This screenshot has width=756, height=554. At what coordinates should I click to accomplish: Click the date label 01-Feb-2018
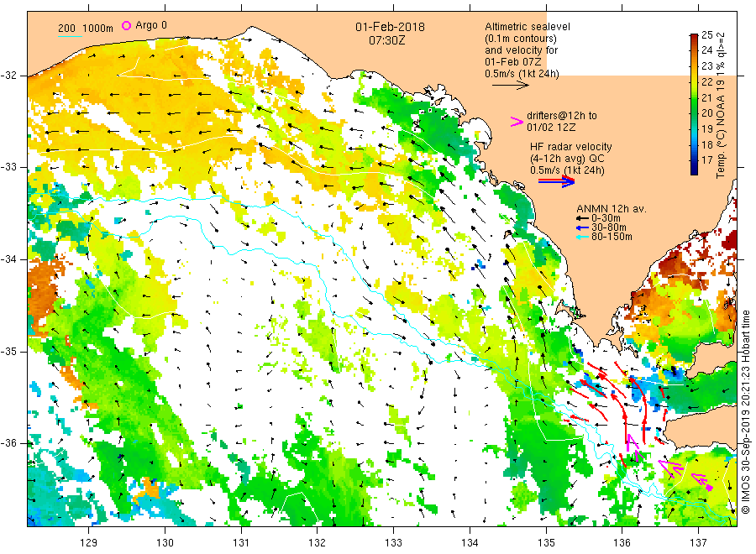pos(390,27)
